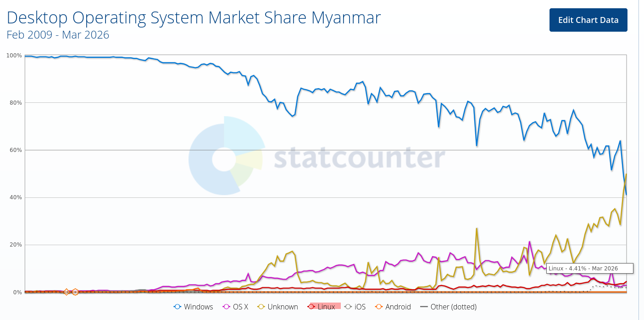Click the Windows legend icon

click(x=177, y=307)
